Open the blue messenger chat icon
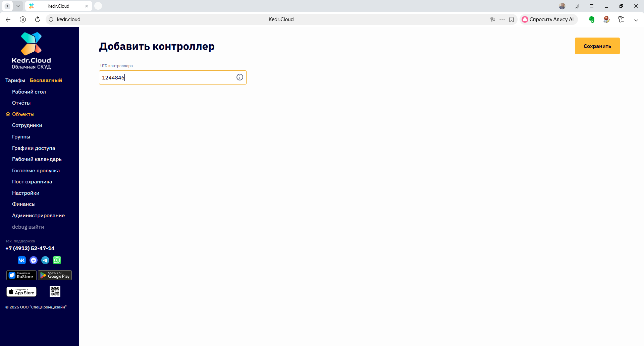Image resolution: width=644 pixels, height=346 pixels. pos(34,260)
